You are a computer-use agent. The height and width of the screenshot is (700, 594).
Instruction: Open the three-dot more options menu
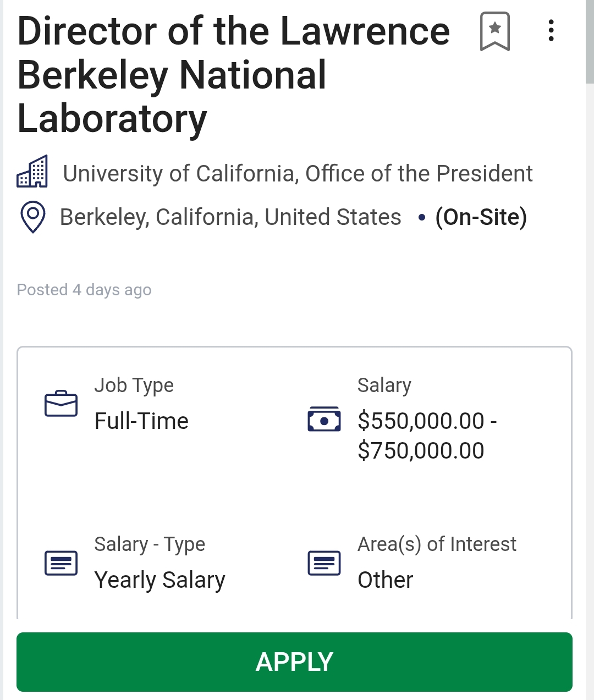[x=551, y=31]
